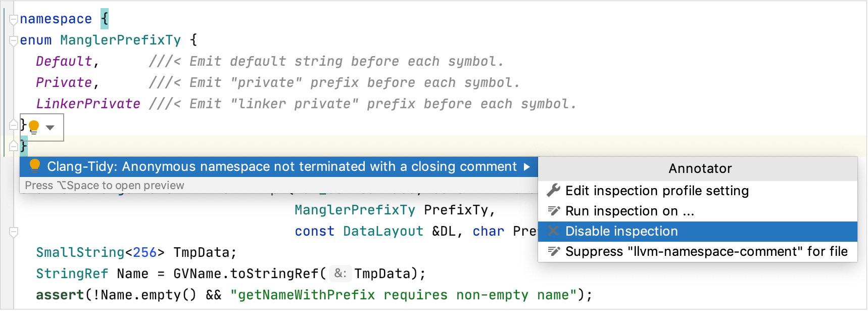Click the gutter fold marker beside namespace line
868x311 pixels.
13,18
